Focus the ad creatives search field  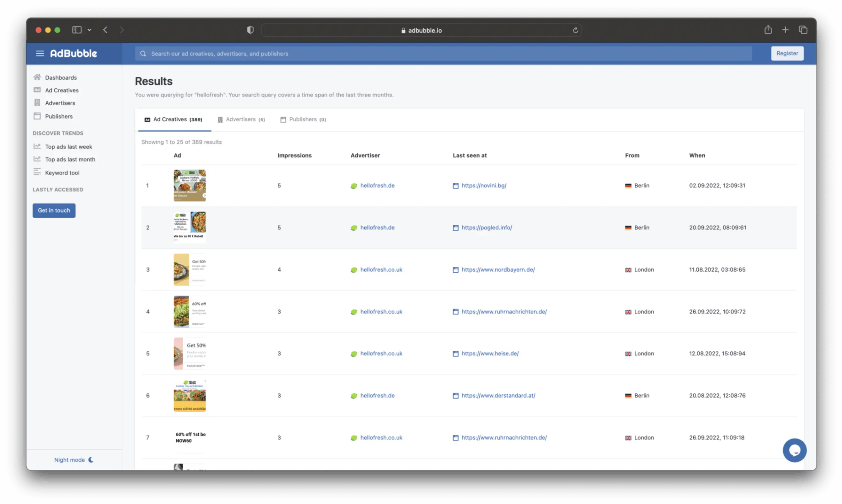(x=443, y=54)
